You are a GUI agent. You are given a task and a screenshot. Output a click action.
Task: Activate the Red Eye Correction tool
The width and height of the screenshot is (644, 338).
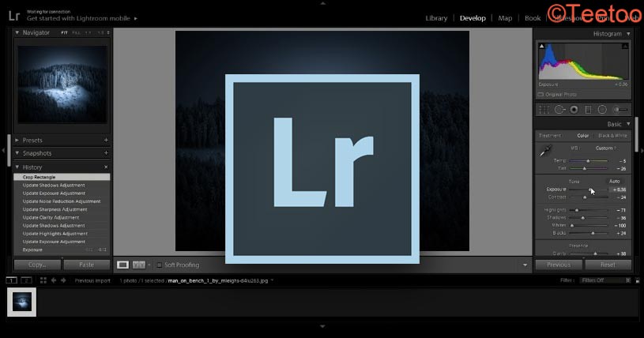pos(574,110)
